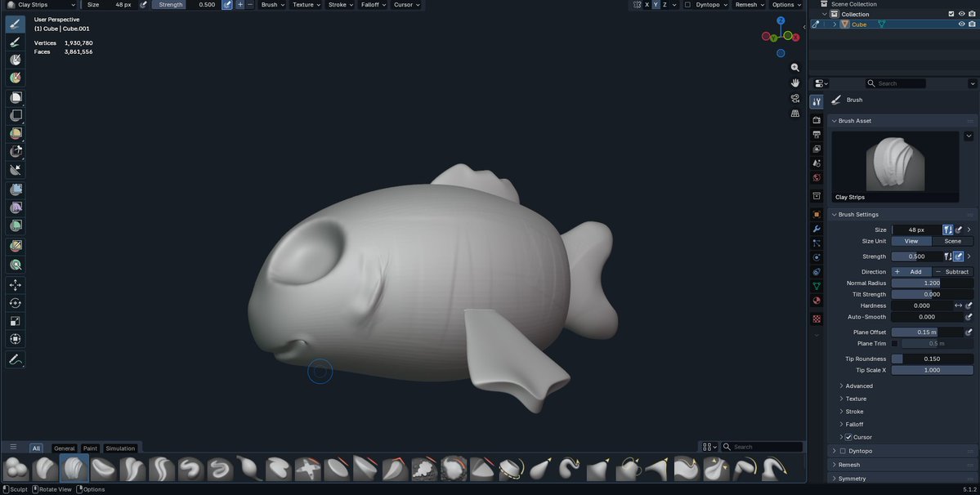
Task: Click header subtract minus direction button
Action: 250,4
